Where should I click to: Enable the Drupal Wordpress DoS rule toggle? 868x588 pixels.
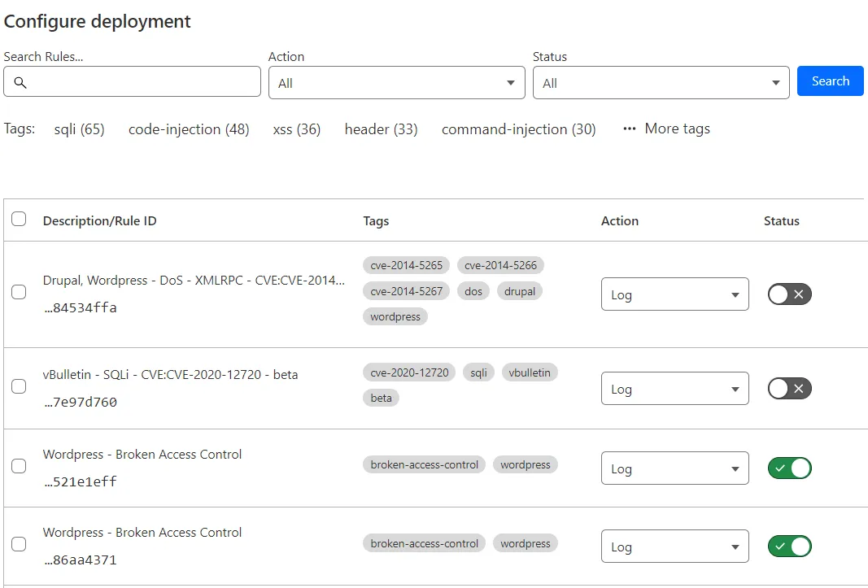tap(789, 294)
